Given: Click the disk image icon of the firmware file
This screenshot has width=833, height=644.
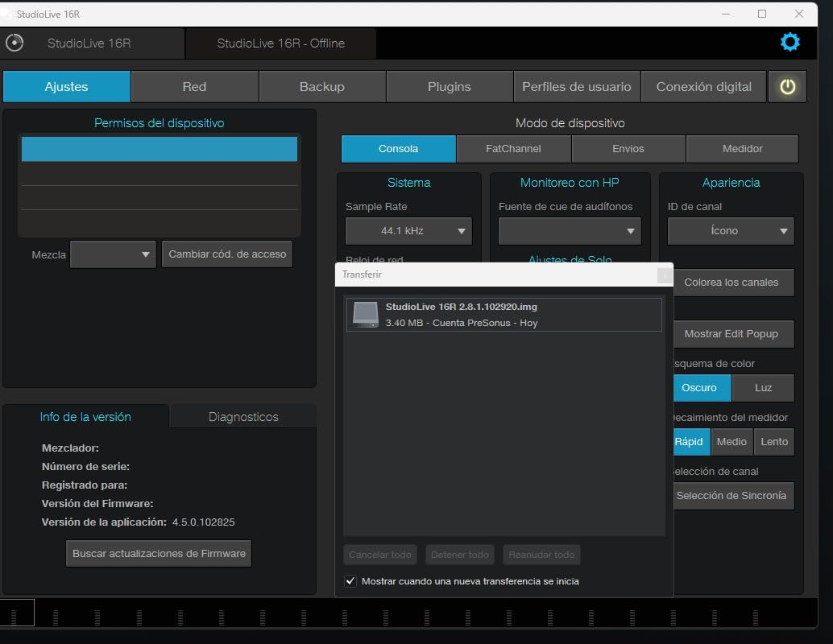Looking at the screenshot, I should pyautogui.click(x=366, y=314).
